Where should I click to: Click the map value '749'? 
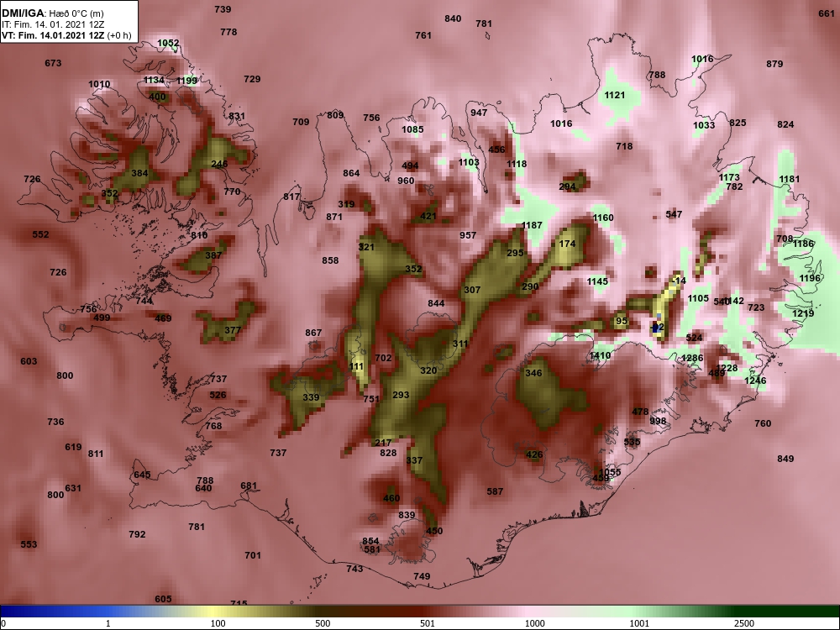pyautogui.click(x=423, y=576)
